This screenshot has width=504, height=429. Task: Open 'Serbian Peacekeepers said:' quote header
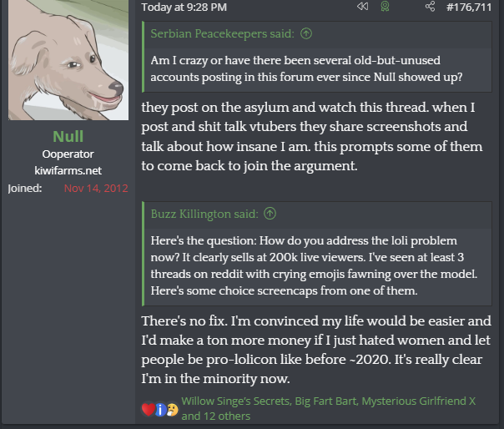(x=224, y=34)
